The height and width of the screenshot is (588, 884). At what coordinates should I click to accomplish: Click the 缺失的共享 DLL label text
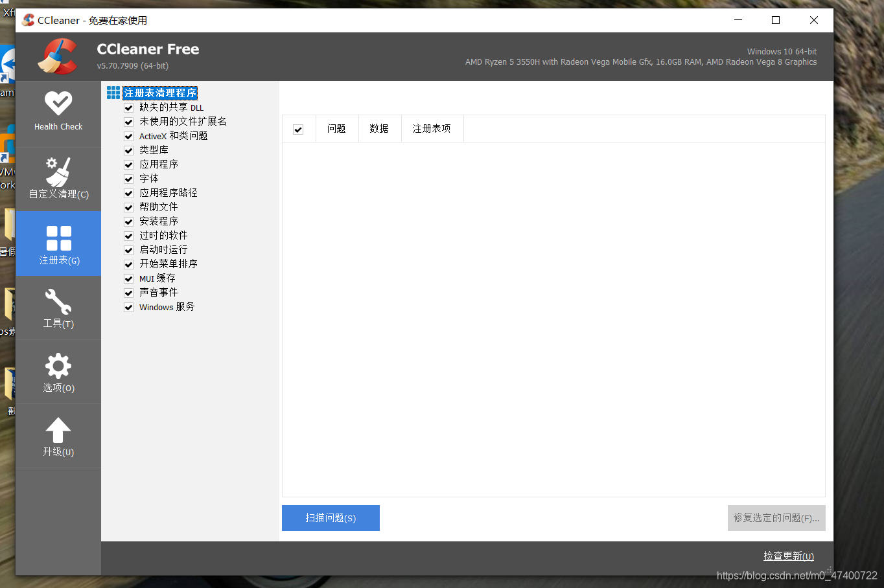click(x=171, y=107)
